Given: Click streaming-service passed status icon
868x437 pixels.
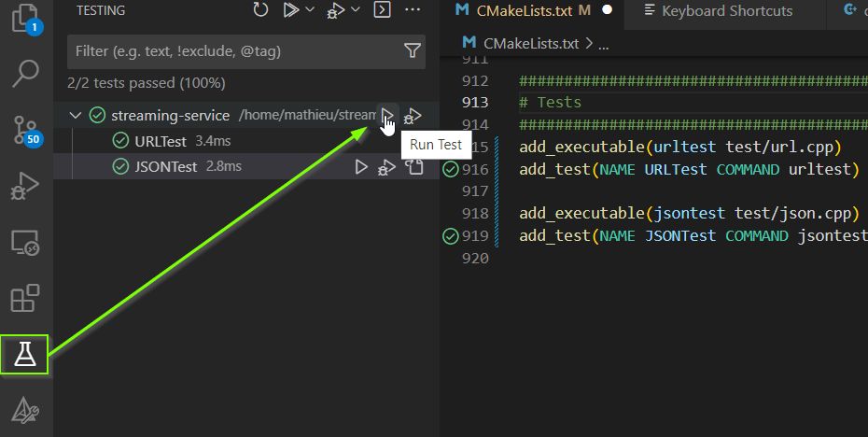Looking at the screenshot, I should click(x=97, y=115).
